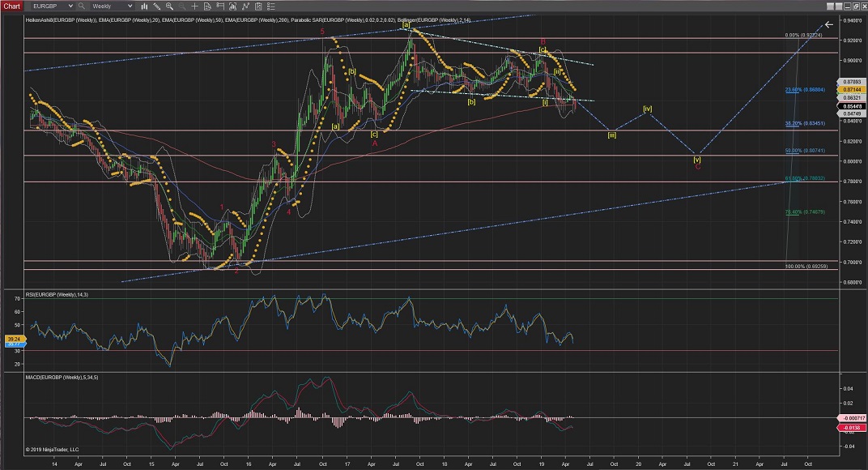Open the strategies clipboard icon
This screenshot has height=470, width=868.
(x=258, y=6)
